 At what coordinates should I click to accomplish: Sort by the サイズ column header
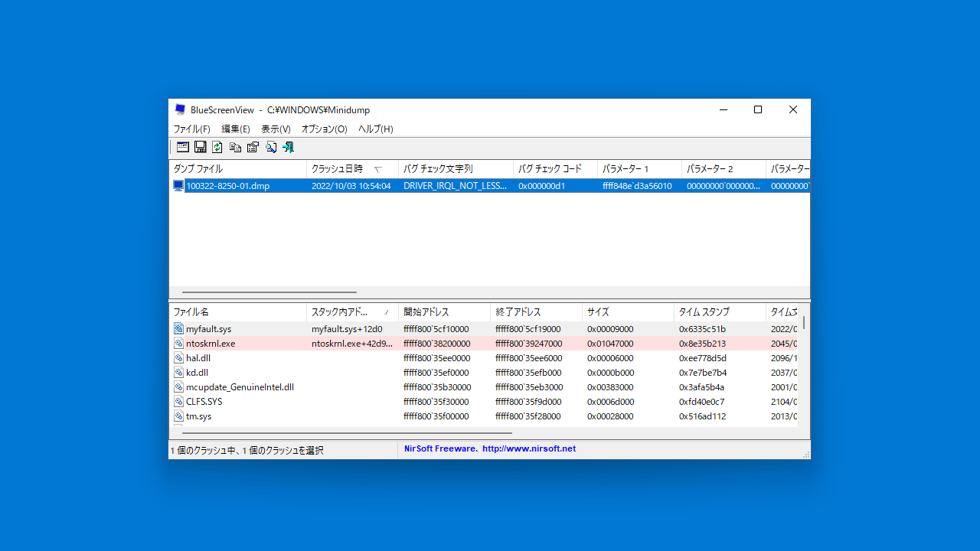[x=628, y=312]
